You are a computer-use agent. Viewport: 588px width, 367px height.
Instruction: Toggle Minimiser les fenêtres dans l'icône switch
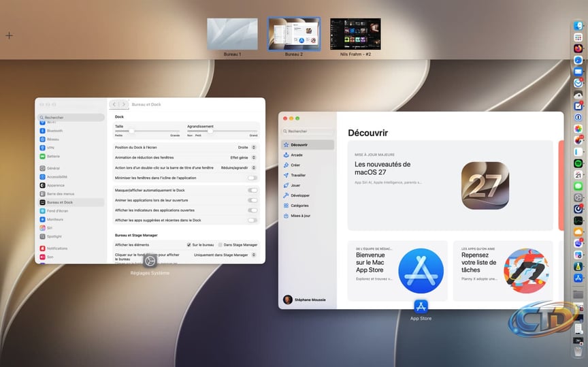(252, 178)
